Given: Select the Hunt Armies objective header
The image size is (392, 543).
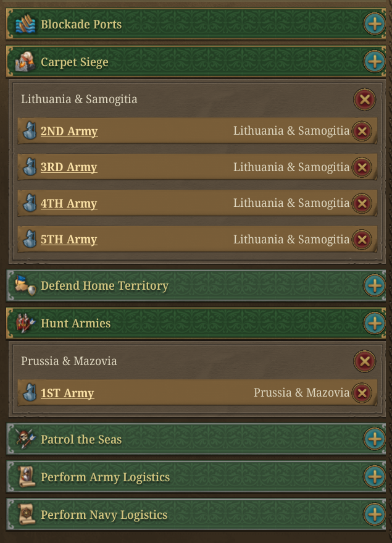Looking at the screenshot, I should [x=185, y=324].
